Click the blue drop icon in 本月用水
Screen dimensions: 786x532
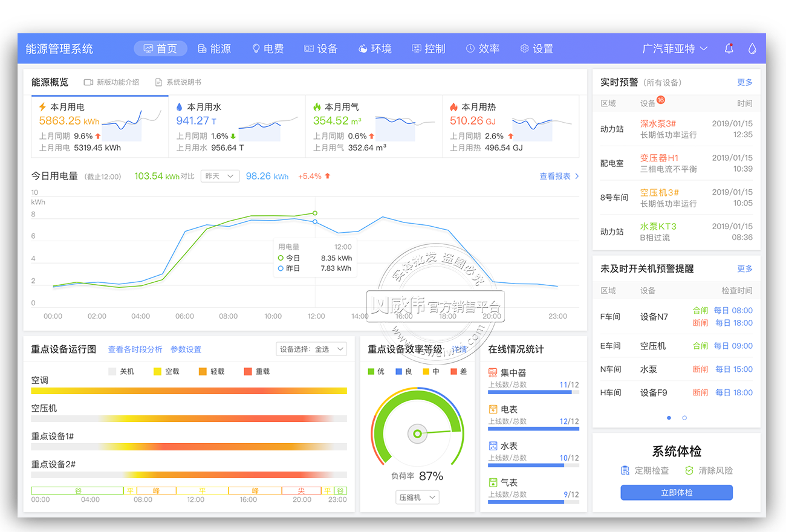click(180, 106)
